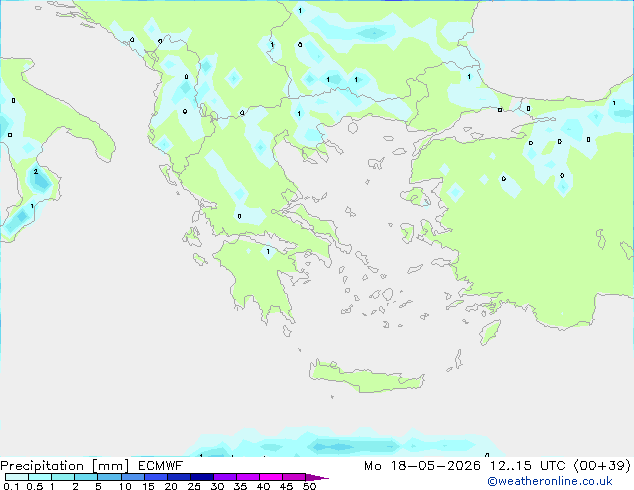Click the date 'Mo 18-05-2026' text
634x490 pixels.
[x=422, y=465]
